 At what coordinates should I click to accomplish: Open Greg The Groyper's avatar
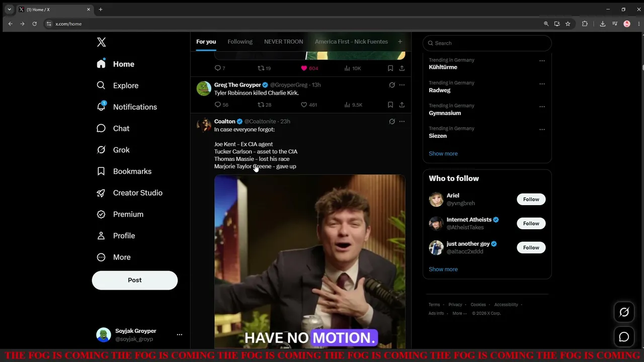pos(204,88)
